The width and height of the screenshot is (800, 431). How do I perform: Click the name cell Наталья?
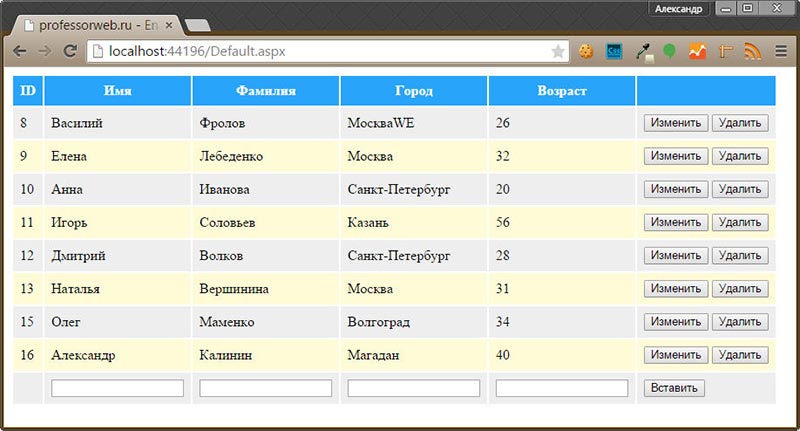[118, 289]
